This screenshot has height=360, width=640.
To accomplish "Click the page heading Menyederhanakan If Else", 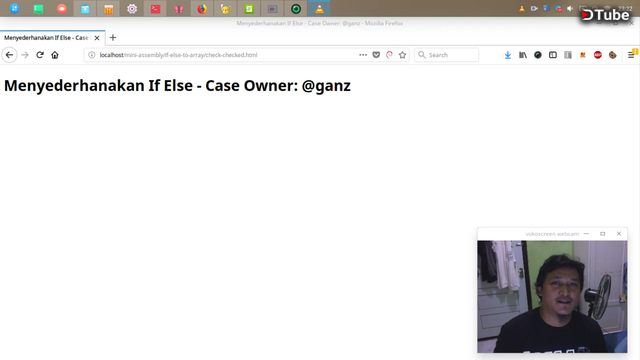I will [x=177, y=86].
